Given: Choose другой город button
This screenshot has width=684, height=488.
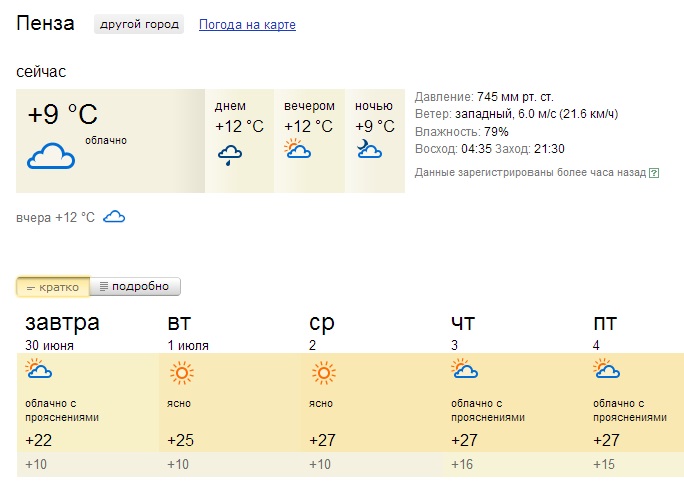Looking at the screenshot, I should pyautogui.click(x=139, y=24).
